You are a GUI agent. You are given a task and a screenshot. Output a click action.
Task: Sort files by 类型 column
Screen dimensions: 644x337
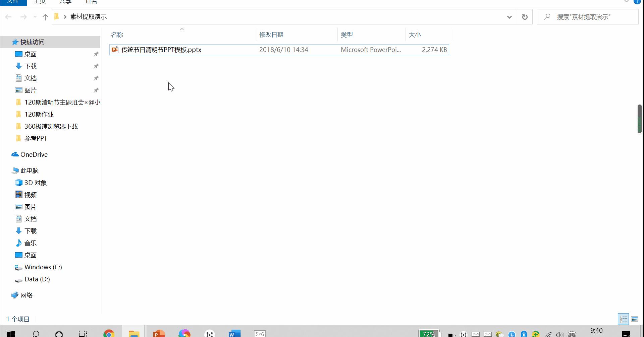point(347,35)
